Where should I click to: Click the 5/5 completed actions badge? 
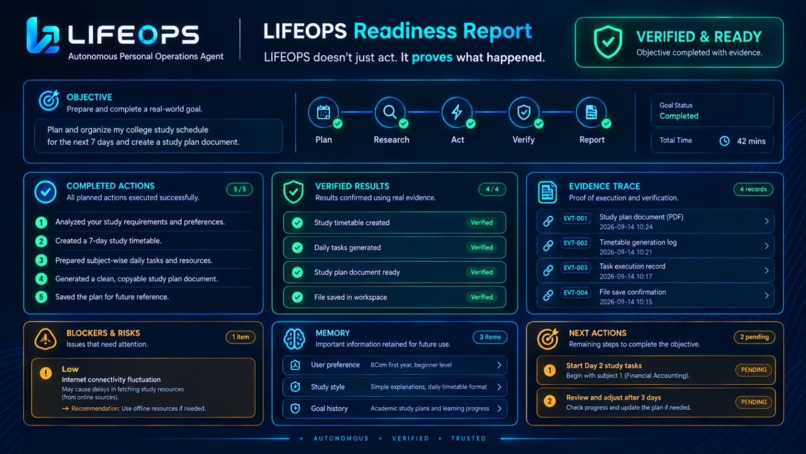240,189
